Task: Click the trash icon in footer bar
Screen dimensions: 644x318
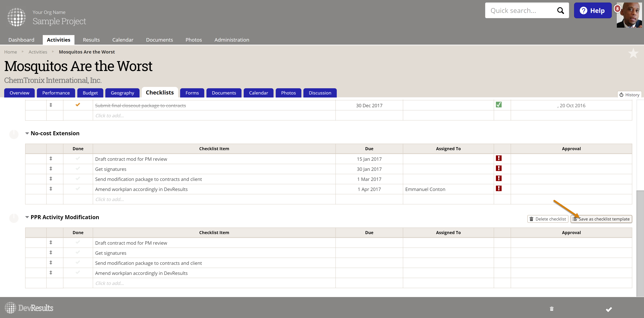Action: pos(551,308)
